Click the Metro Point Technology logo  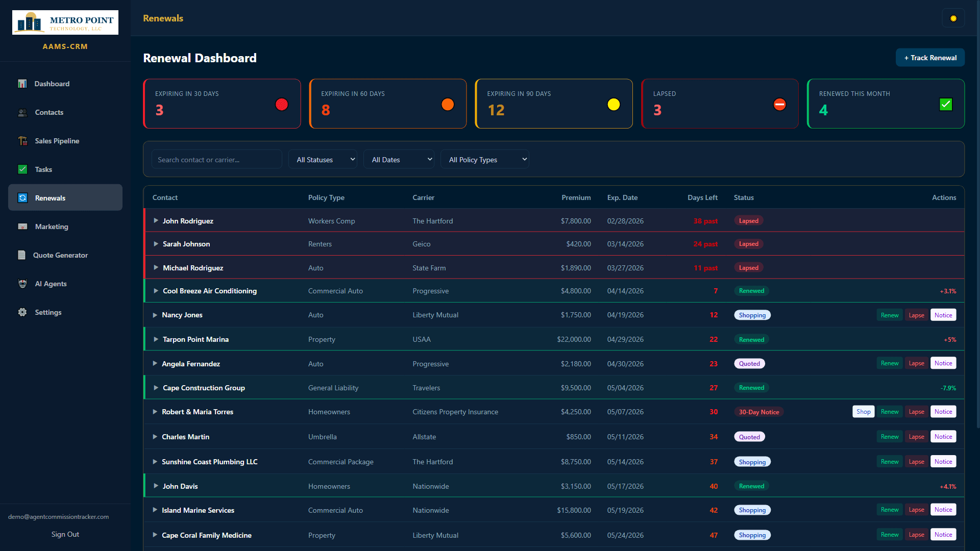click(65, 22)
